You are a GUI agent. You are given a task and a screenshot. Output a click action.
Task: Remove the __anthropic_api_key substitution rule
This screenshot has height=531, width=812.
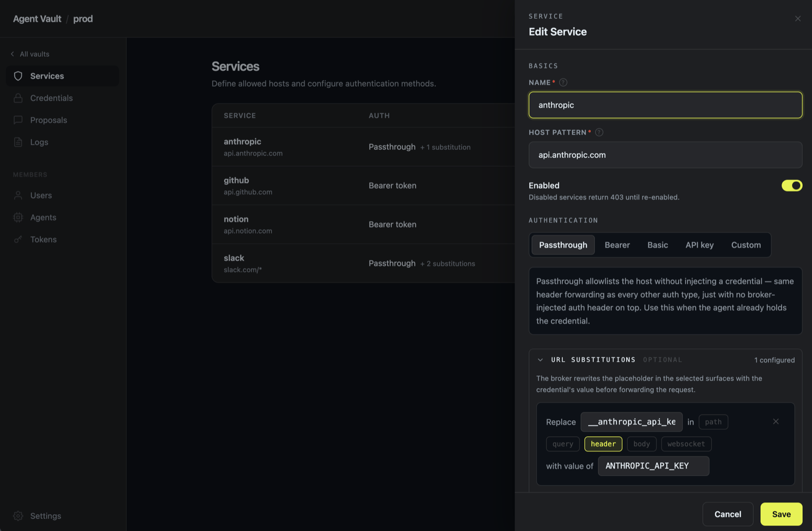coord(776,421)
